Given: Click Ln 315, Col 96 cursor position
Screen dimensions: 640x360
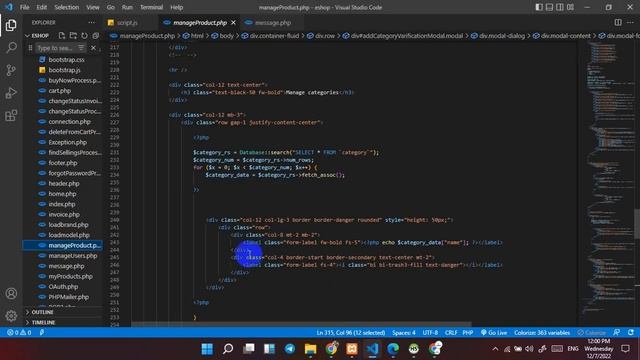Looking at the screenshot, I should pyautogui.click(x=351, y=332).
